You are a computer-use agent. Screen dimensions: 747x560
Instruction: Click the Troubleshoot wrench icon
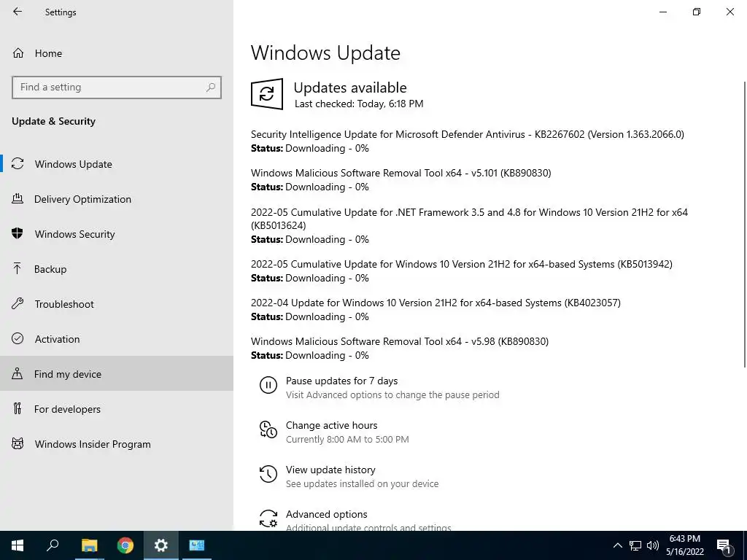(18, 303)
